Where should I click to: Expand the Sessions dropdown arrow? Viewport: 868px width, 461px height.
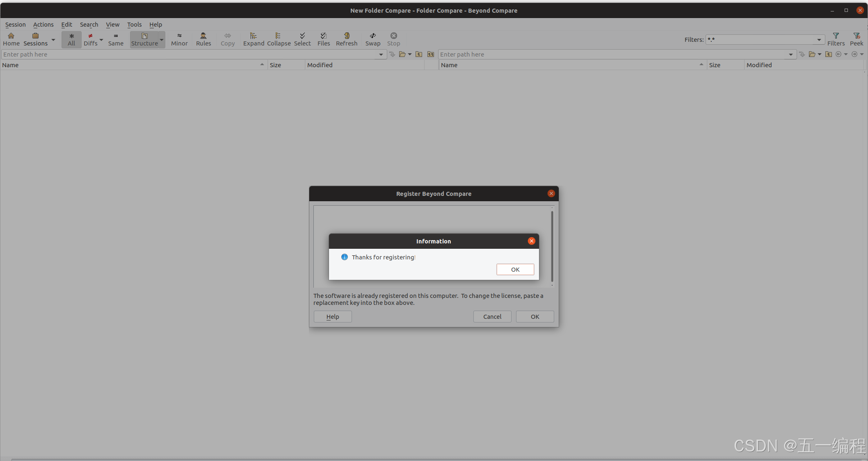pos(53,40)
